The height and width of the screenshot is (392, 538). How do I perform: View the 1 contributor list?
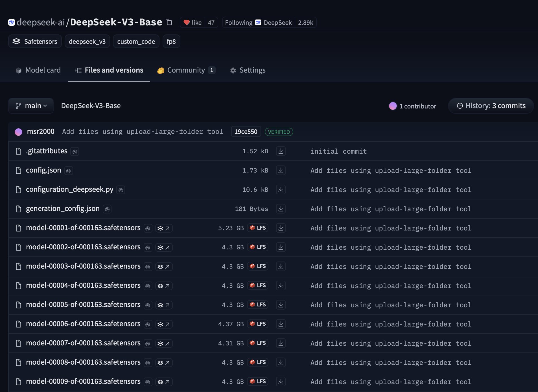coord(412,106)
